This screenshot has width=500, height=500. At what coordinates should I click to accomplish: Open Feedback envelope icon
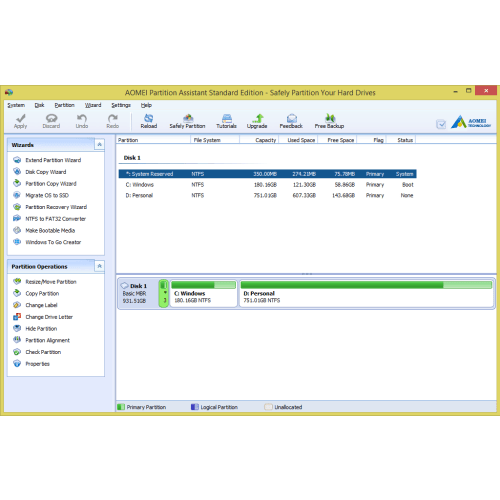click(292, 118)
